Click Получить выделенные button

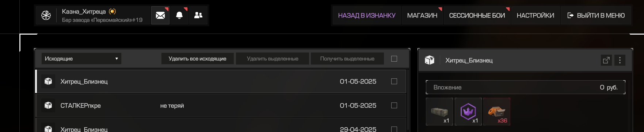pos(347,59)
